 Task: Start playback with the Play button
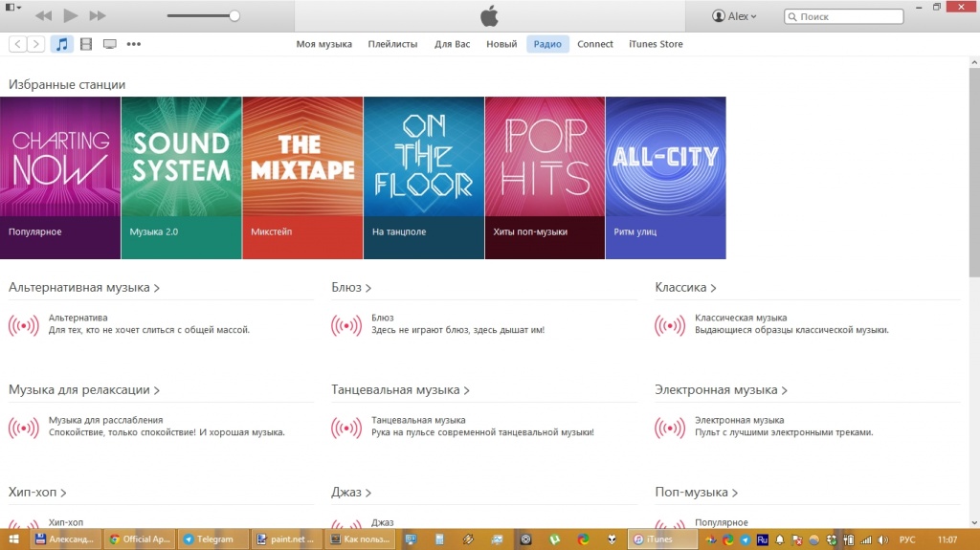71,15
